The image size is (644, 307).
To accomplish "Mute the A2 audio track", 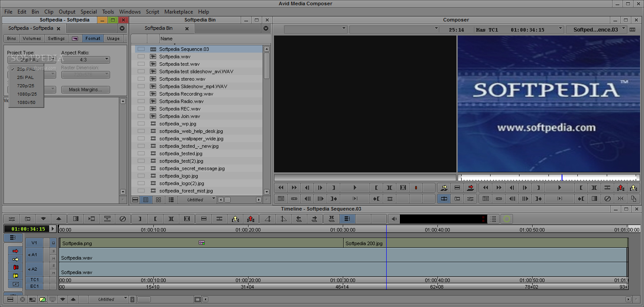I will pos(53,273).
